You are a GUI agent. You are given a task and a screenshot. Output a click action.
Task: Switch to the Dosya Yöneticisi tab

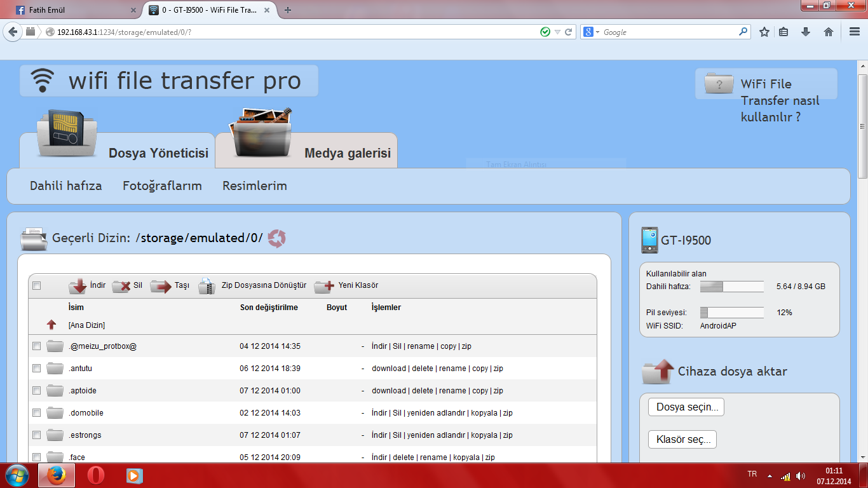tap(117, 150)
